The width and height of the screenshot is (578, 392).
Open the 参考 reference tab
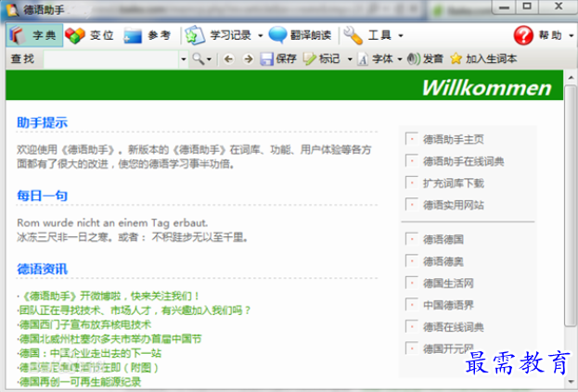tap(148, 35)
